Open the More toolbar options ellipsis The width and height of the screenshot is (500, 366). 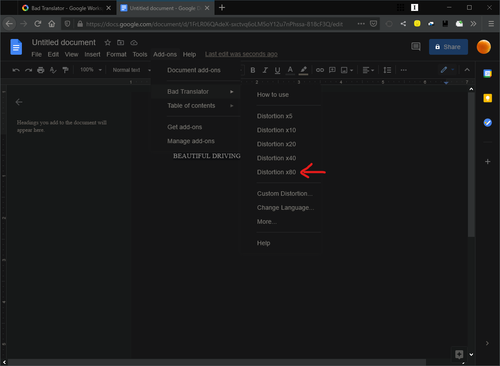(404, 70)
